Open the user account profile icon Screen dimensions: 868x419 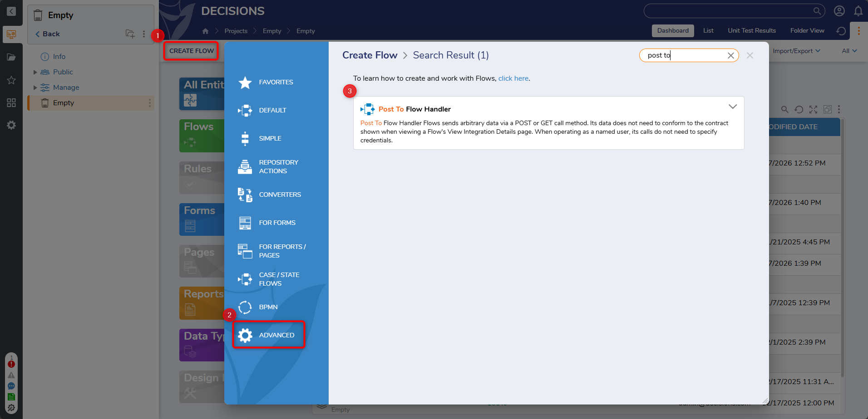point(839,11)
